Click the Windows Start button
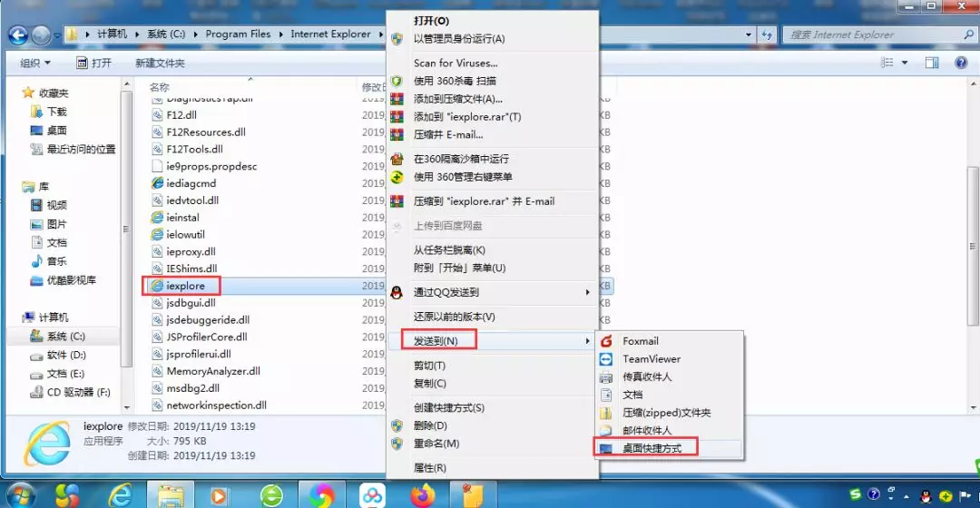Screen dimensions: 980x508 click(x=19, y=495)
